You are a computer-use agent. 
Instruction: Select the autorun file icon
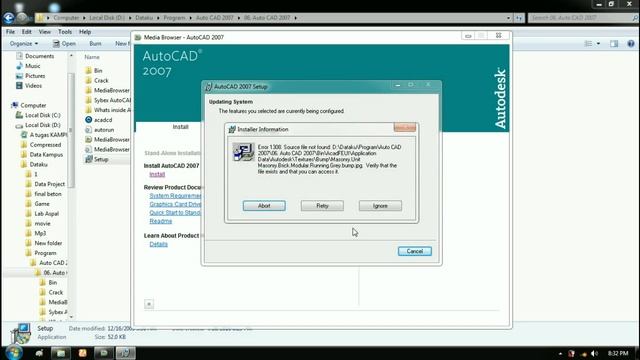tap(89, 129)
